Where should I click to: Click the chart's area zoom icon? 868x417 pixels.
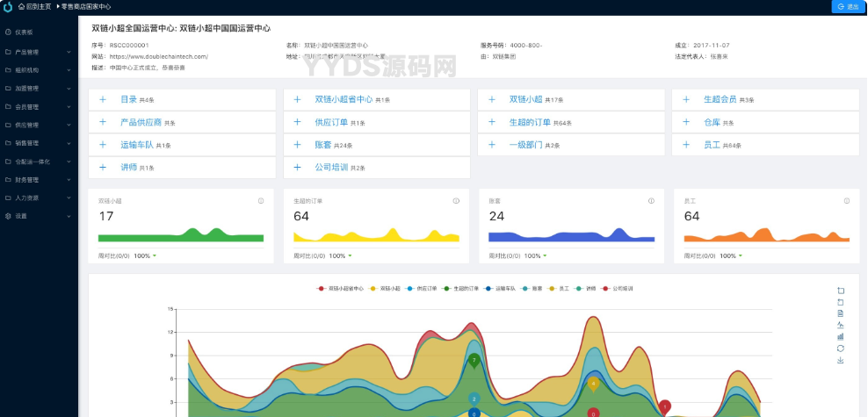tap(841, 291)
